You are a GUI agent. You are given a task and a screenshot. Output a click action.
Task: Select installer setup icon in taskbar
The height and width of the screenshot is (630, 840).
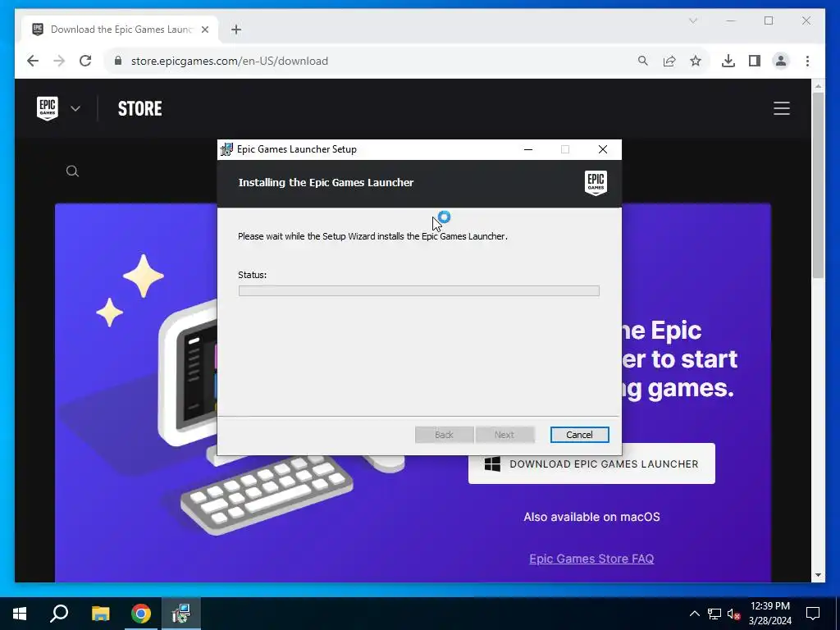[181, 614]
